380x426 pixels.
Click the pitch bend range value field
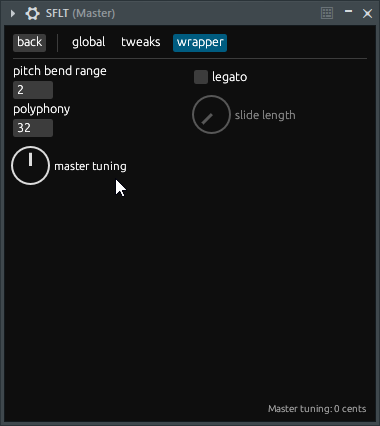33,90
